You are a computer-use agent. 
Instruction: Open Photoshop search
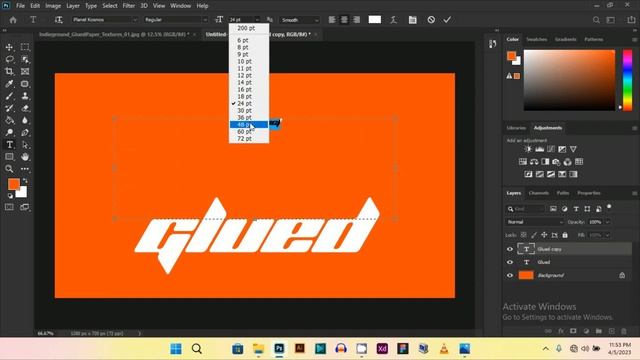click(596, 20)
